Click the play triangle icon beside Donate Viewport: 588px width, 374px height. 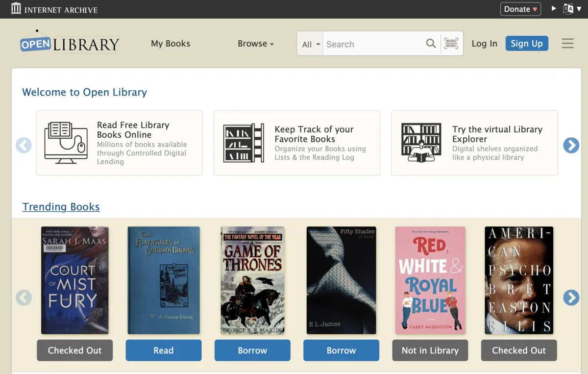point(554,8)
